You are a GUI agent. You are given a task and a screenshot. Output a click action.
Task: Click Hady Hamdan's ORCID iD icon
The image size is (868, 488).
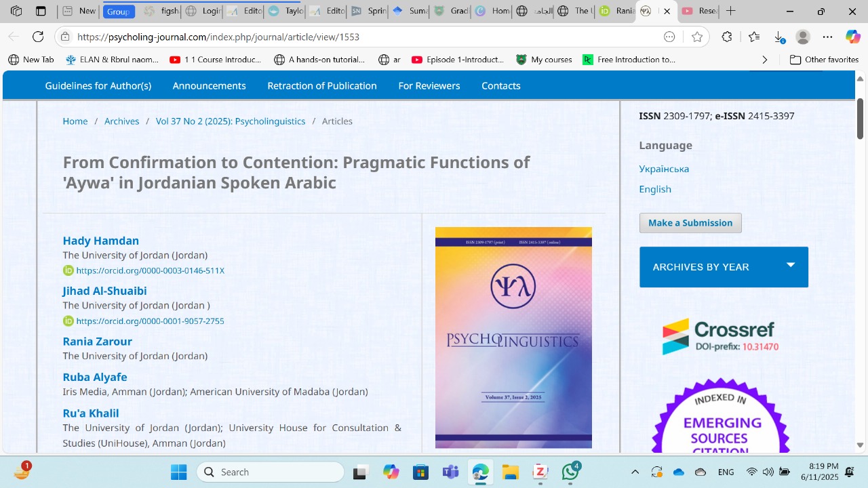point(68,270)
